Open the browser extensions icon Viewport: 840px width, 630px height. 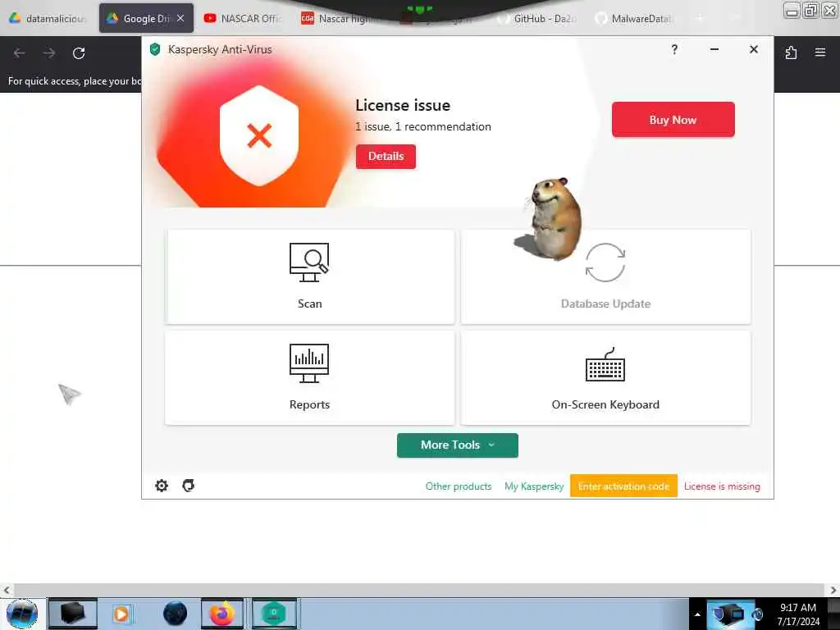tap(791, 52)
